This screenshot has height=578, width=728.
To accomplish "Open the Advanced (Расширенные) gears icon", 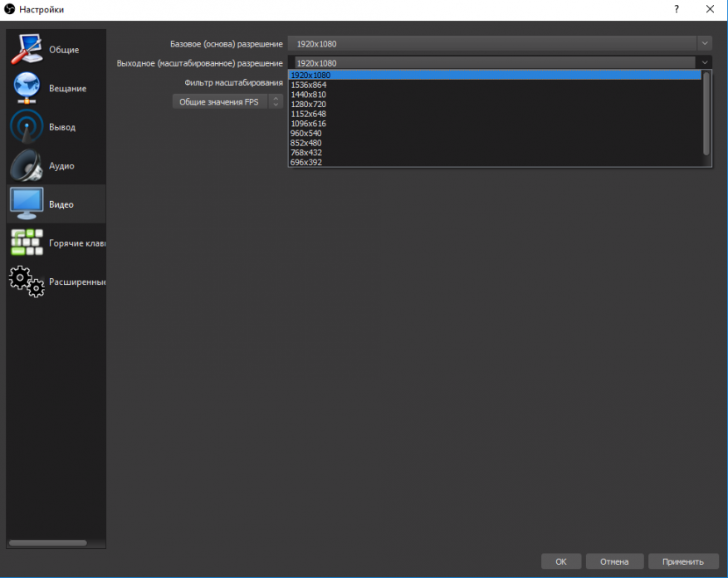I will (27, 281).
